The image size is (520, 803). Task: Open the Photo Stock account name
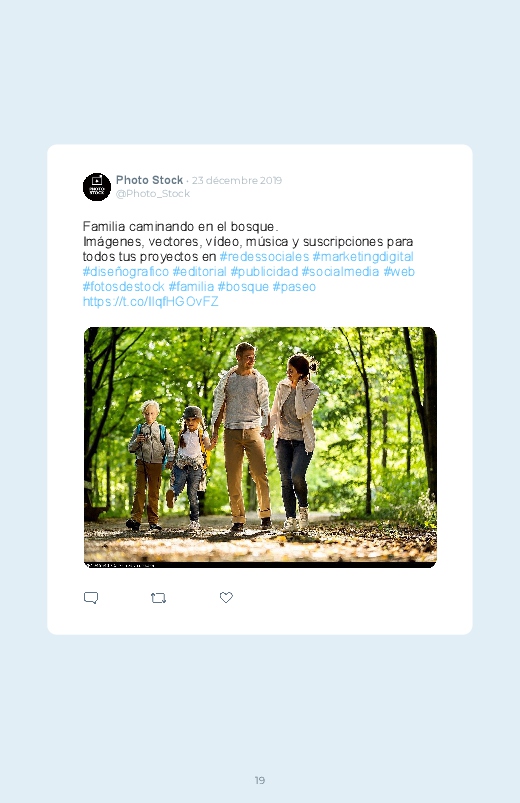[x=149, y=180]
